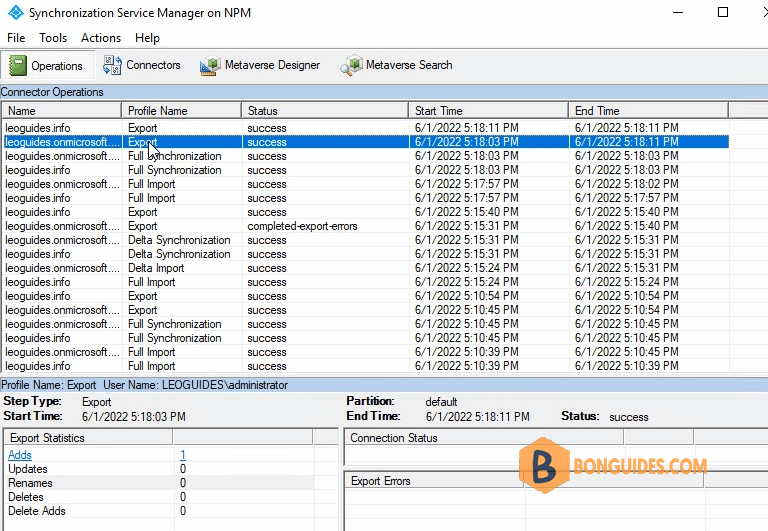Click the Partition value default
The height and width of the screenshot is (531, 768).
pos(441,402)
